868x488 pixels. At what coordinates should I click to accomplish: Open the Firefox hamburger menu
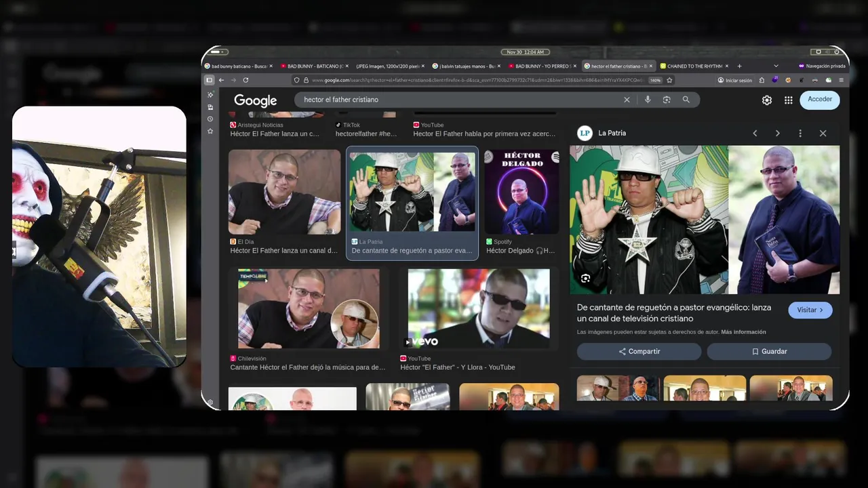point(842,80)
